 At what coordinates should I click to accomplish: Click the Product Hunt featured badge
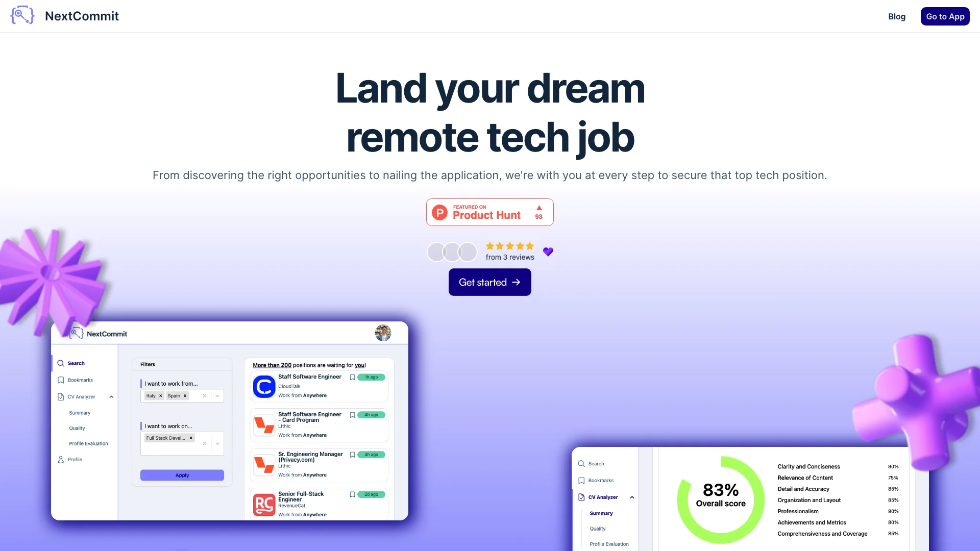coord(490,212)
